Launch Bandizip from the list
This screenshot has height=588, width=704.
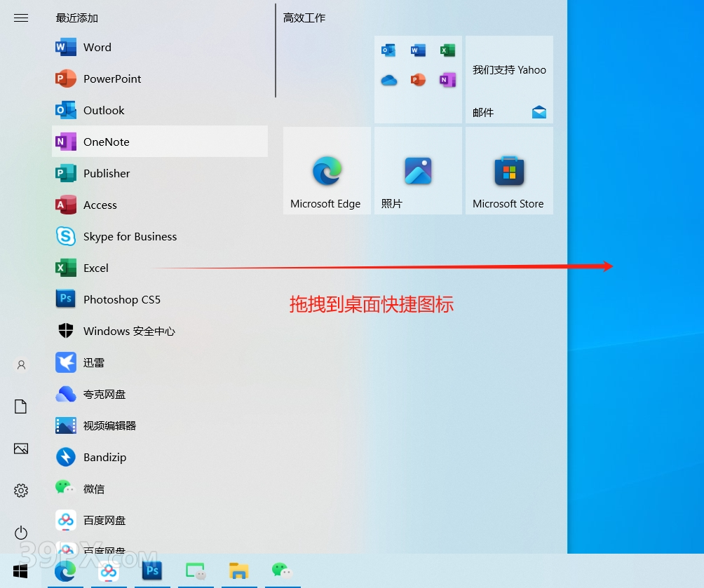pyautogui.click(x=159, y=457)
